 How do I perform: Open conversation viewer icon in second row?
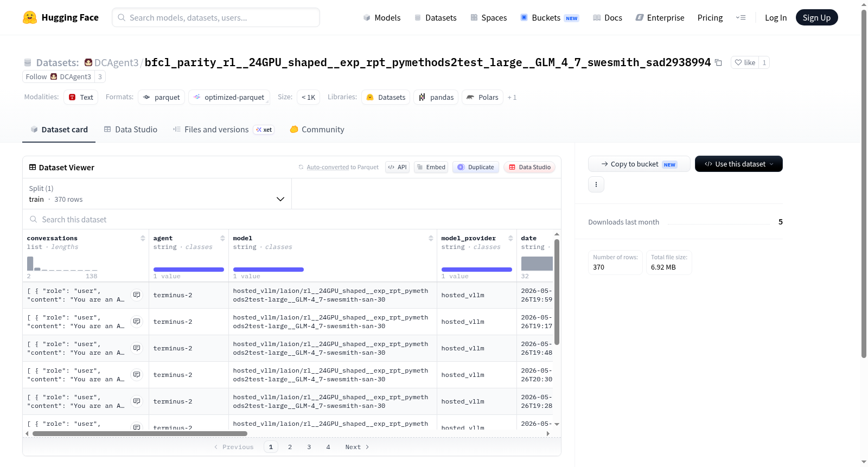[137, 322]
